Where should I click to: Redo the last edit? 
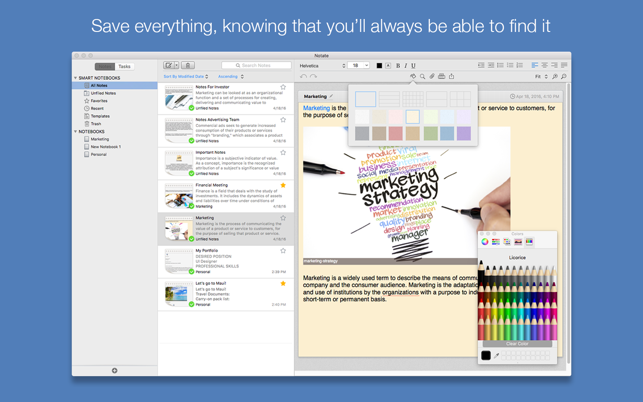pyautogui.click(x=313, y=77)
